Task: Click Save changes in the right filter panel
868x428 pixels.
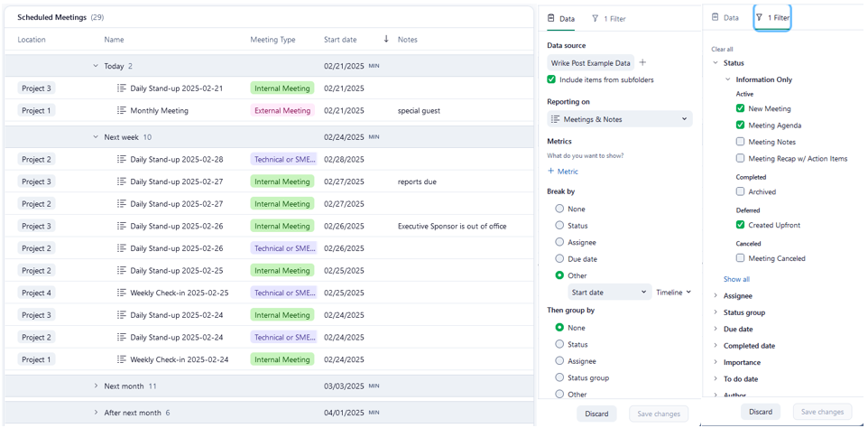Action: (823, 412)
